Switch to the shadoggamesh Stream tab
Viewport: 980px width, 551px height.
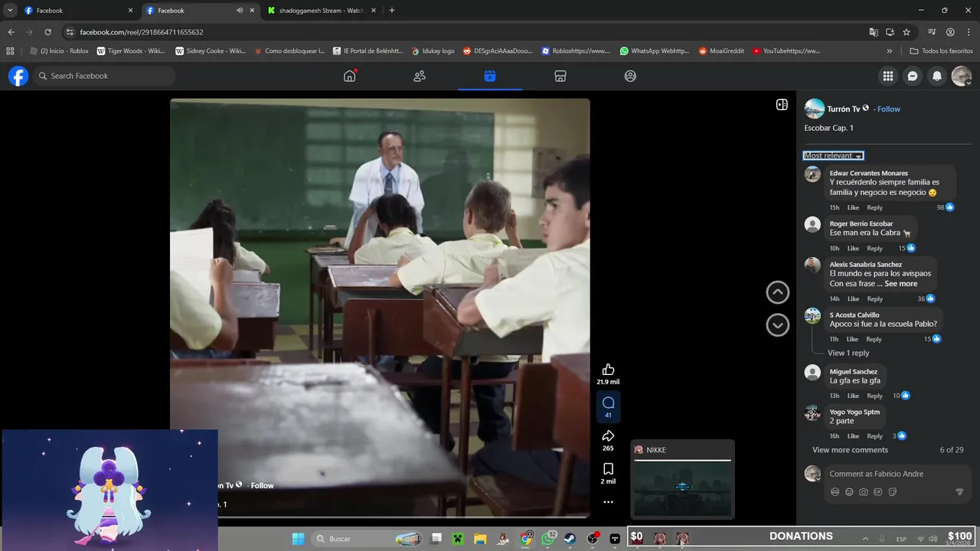(x=322, y=11)
